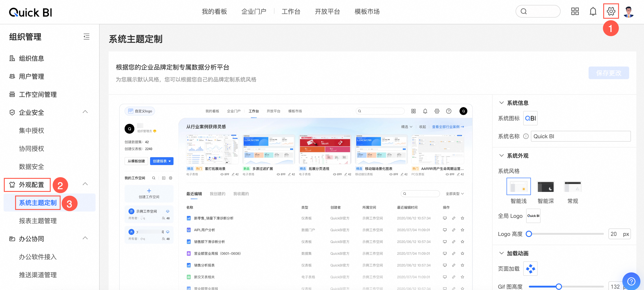Click the 系统名称 input field
The height and width of the screenshot is (290, 644).
[x=580, y=136]
